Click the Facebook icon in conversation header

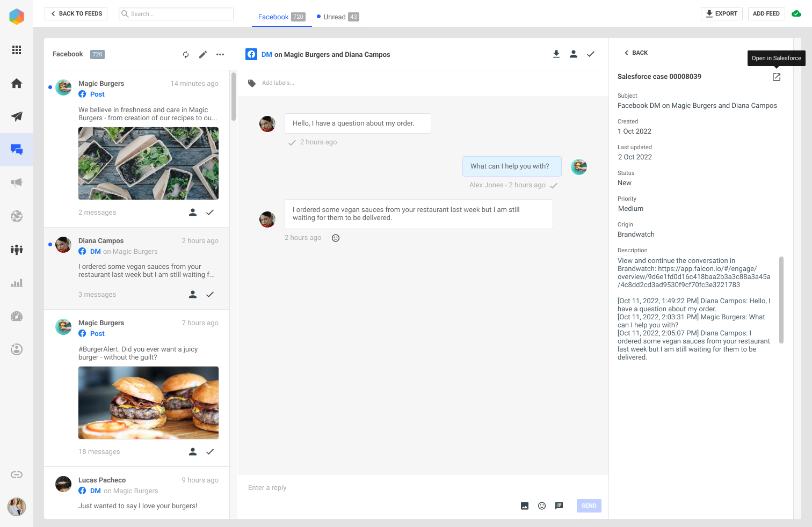click(x=251, y=54)
